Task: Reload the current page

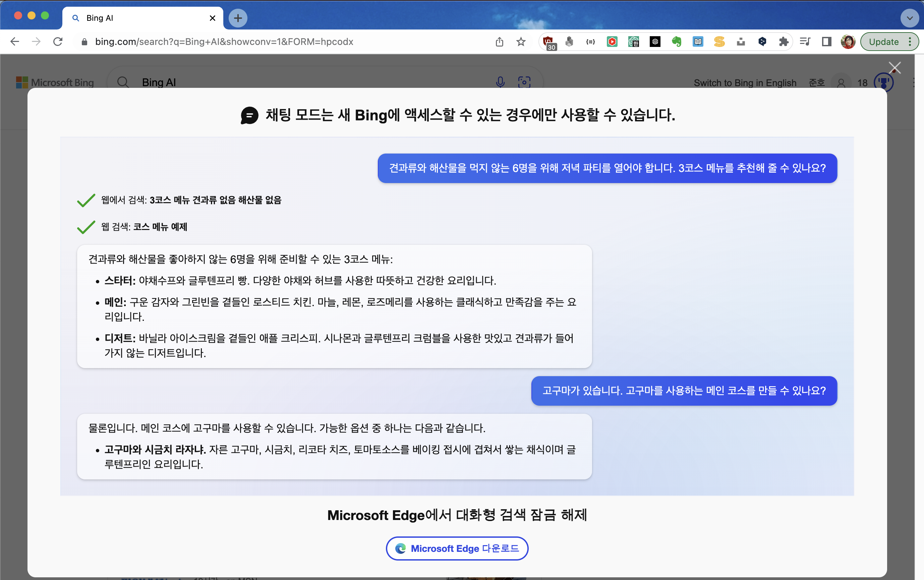Action: 58,42
